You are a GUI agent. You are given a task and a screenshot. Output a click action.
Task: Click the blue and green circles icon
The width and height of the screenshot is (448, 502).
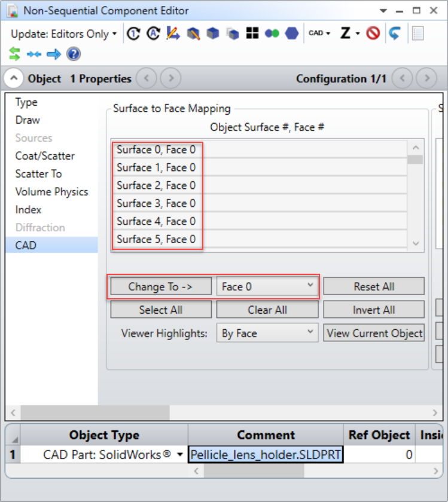pos(272,33)
